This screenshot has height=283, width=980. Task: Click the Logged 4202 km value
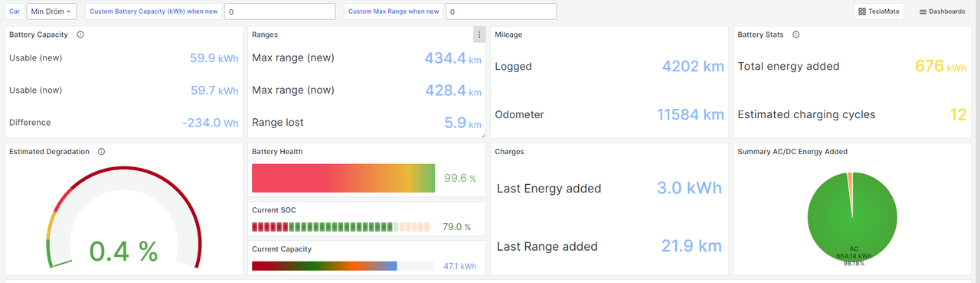693,66
